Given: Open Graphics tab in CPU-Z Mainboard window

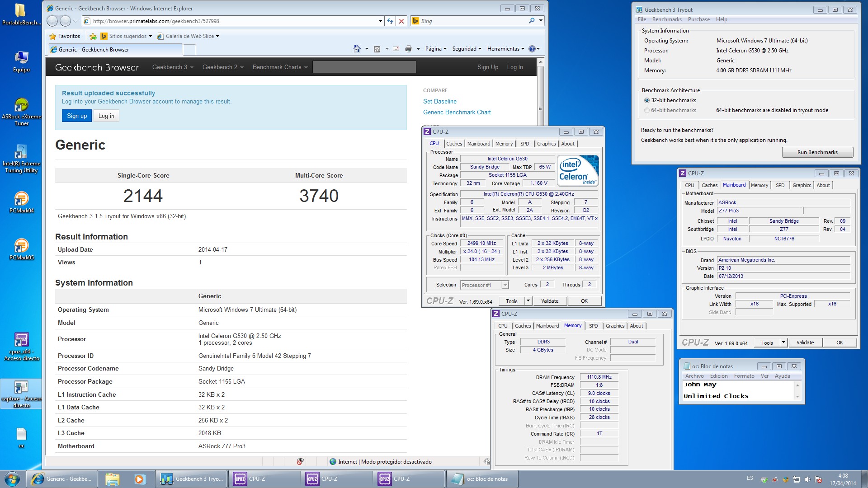Looking at the screenshot, I should coord(802,185).
